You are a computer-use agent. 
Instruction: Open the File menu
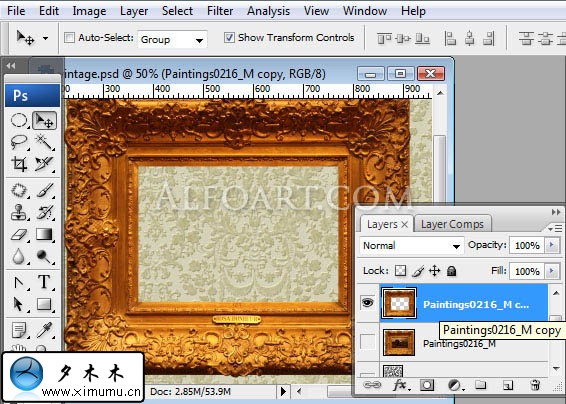click(16, 11)
